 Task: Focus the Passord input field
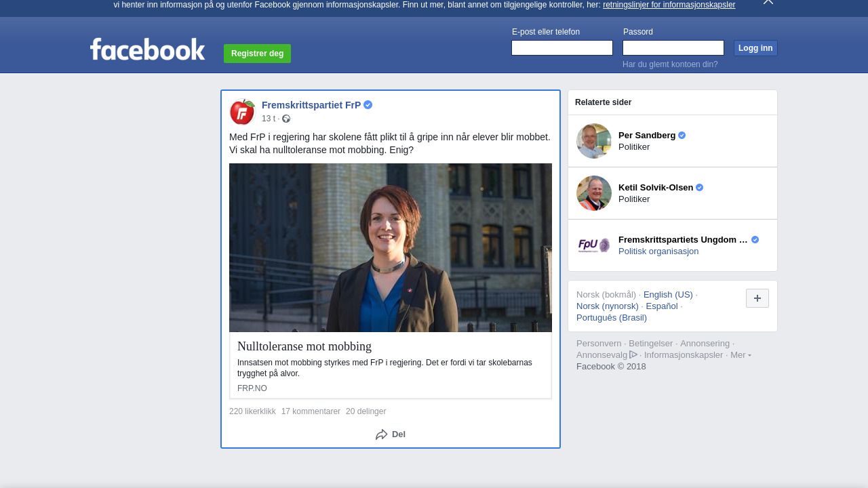[673, 47]
